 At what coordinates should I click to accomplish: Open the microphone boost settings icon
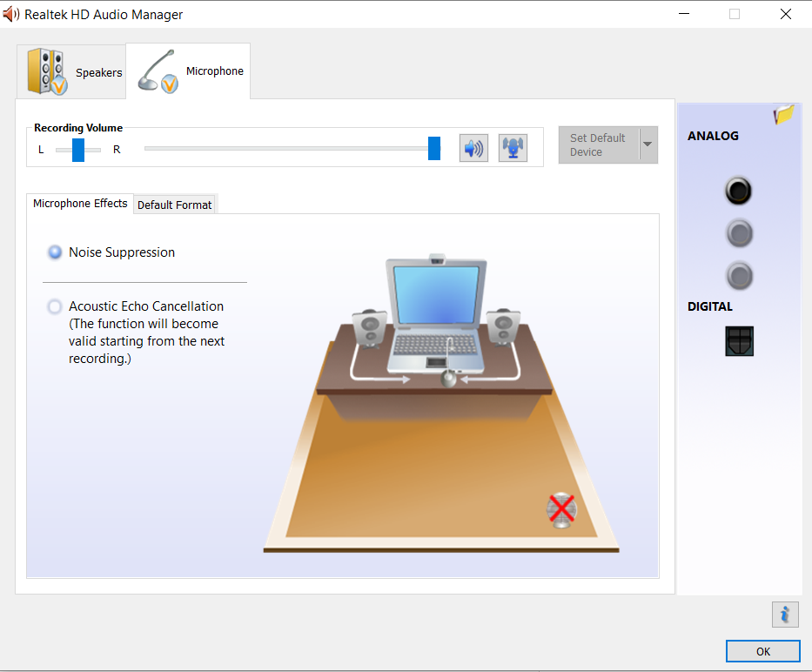click(x=513, y=148)
